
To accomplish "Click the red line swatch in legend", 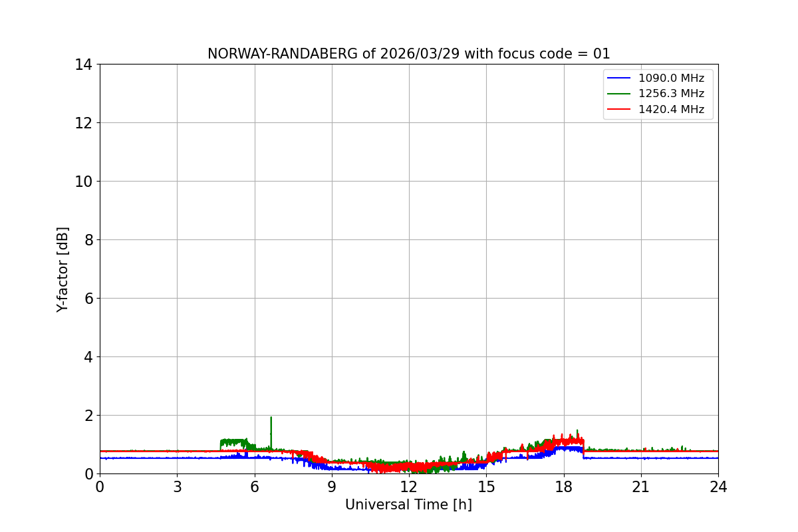I will (x=619, y=110).
